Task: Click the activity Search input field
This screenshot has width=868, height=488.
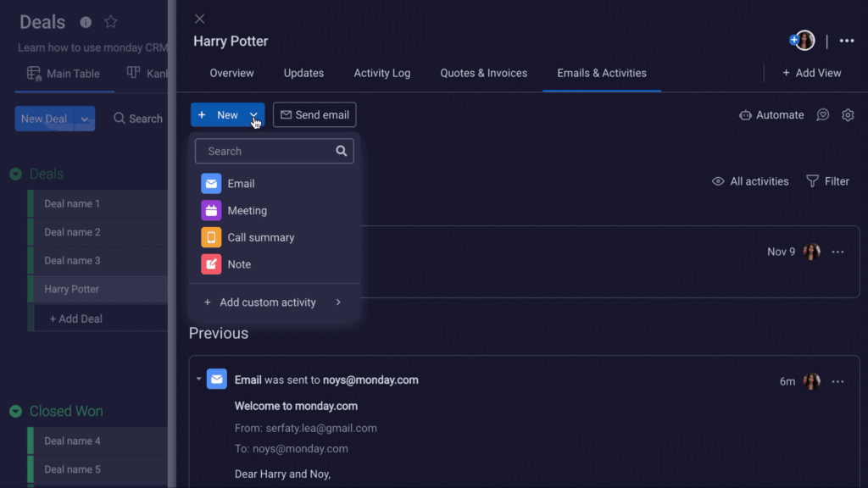Action: pos(274,151)
